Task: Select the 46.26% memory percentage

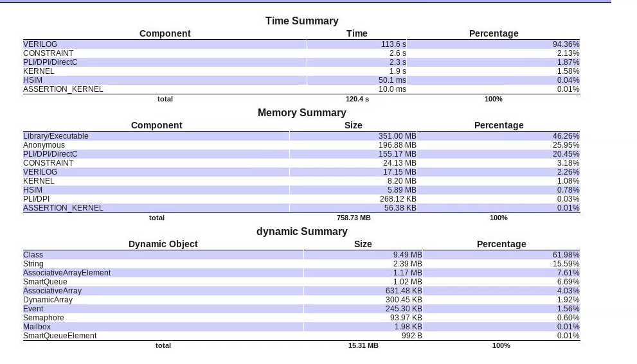Action: 566,136
